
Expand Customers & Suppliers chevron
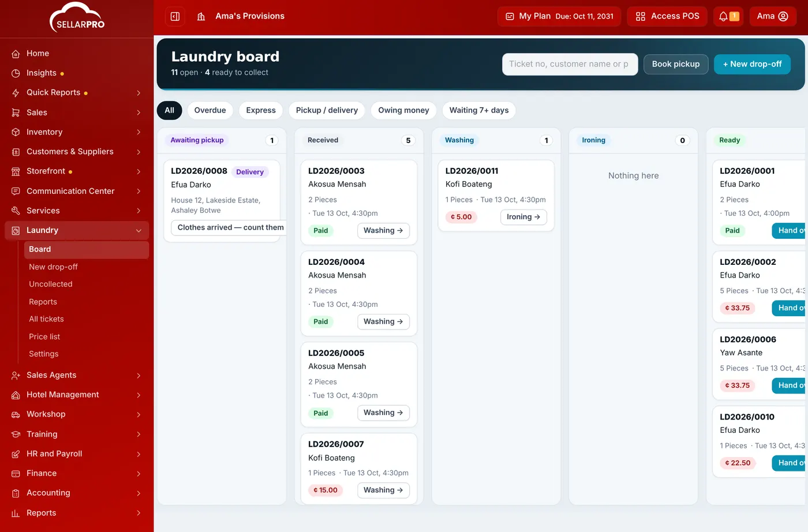(139, 152)
